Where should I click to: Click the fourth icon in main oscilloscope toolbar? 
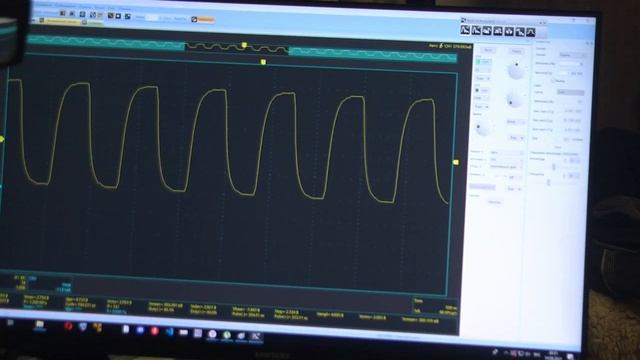click(93, 15)
